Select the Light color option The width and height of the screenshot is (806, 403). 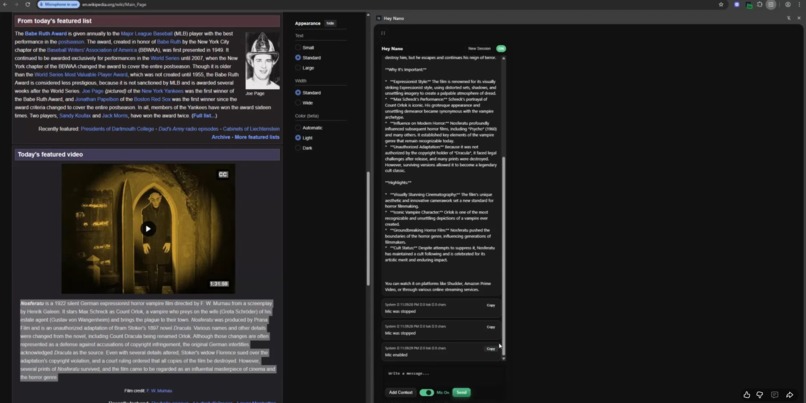[x=298, y=138]
